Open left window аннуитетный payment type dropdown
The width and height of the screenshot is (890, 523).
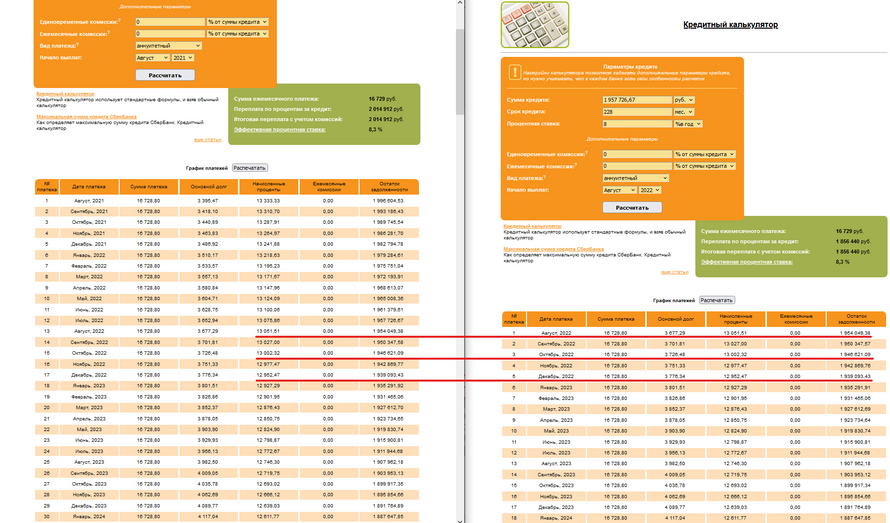click(169, 46)
